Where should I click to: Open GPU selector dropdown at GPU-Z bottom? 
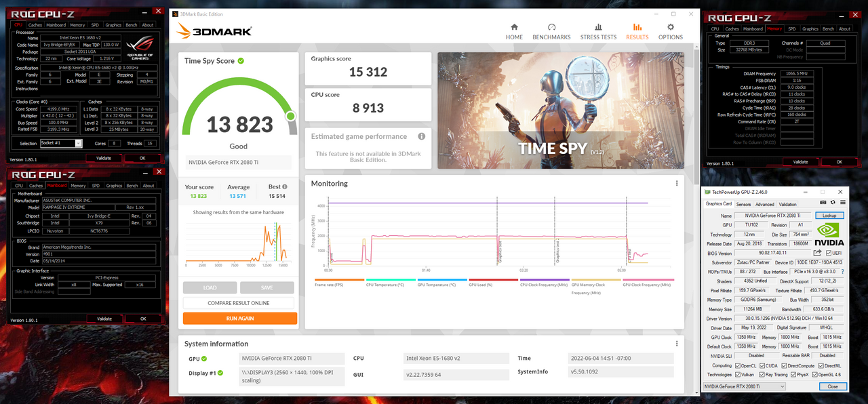tap(744, 386)
